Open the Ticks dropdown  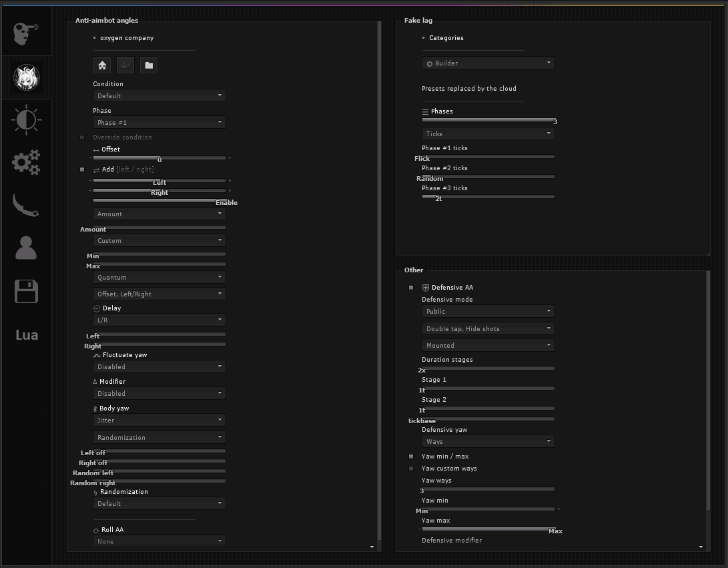tap(488, 133)
